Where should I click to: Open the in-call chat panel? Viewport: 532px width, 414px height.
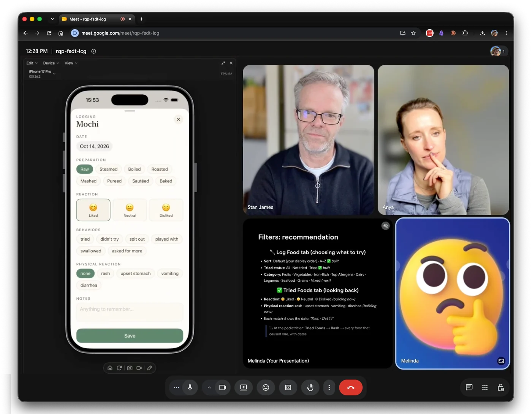(x=469, y=387)
